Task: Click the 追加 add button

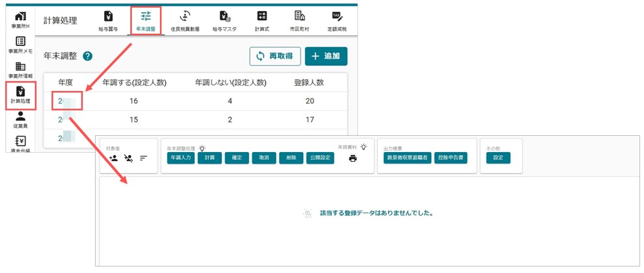Action: [326, 57]
